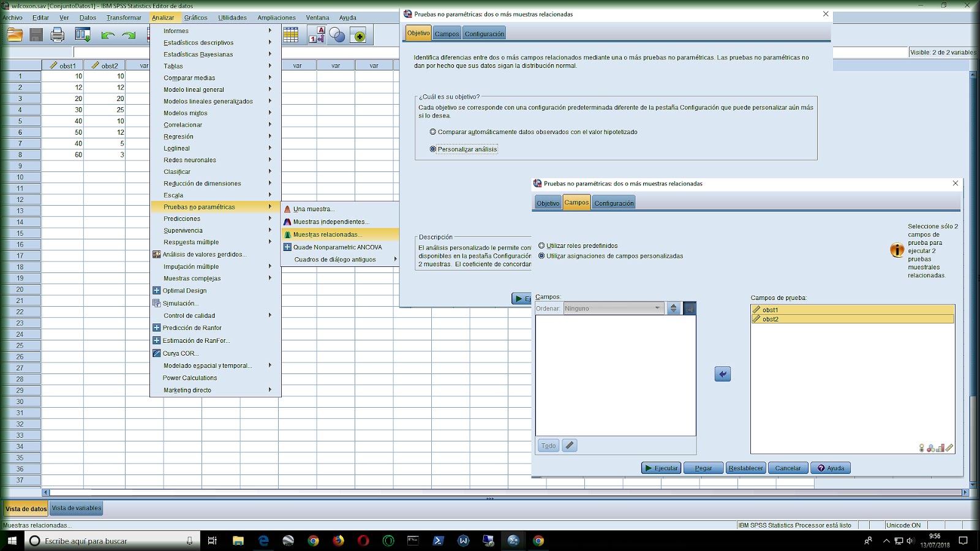The width and height of the screenshot is (980, 551).
Task: Click the Ayuda button
Action: pos(831,468)
